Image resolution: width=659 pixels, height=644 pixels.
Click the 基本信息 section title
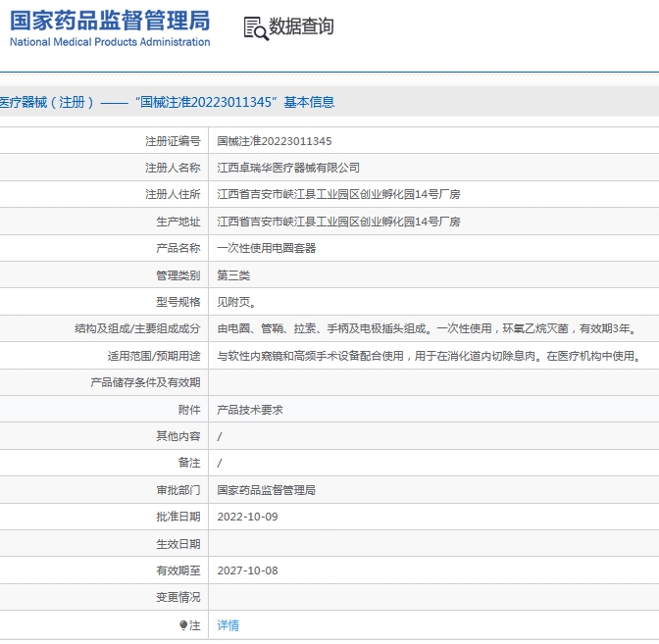tap(309, 102)
